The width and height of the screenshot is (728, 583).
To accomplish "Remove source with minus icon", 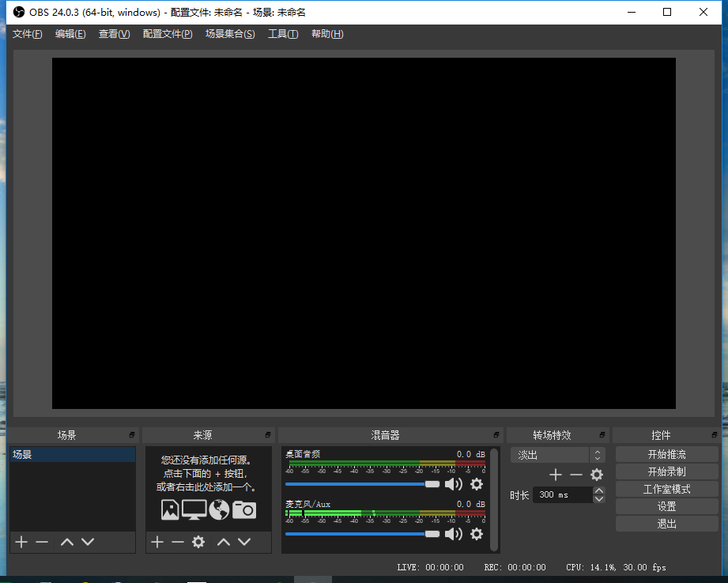I will 177,542.
